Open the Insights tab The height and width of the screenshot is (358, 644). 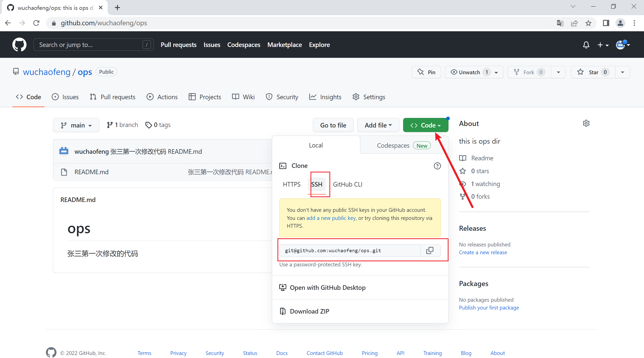point(325,97)
